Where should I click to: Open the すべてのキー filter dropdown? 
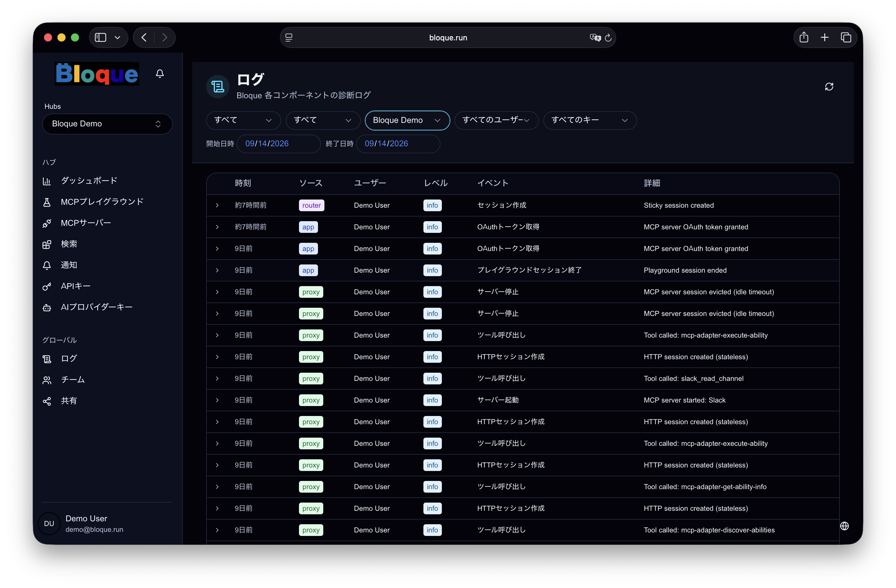[x=590, y=121]
